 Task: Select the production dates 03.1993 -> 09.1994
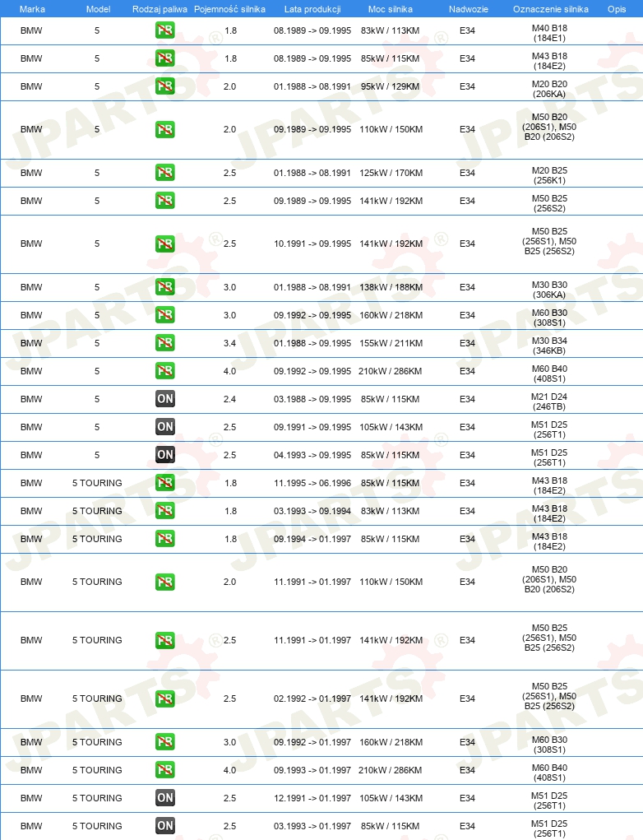point(312,511)
